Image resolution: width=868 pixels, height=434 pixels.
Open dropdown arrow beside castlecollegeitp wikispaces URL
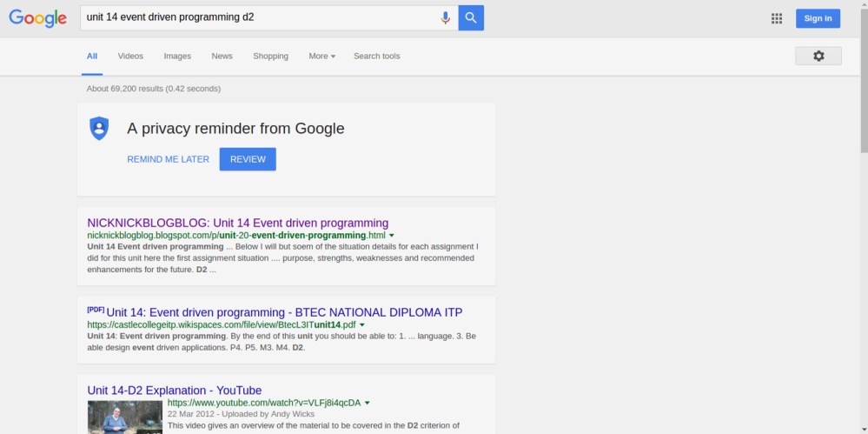[362, 325]
